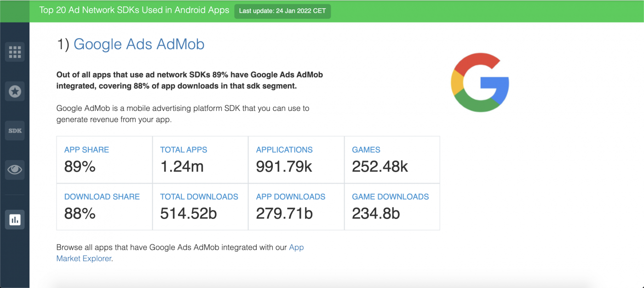Click the DOWNLOAD SHARE label
Screen dimensions: 644x288
coord(102,196)
